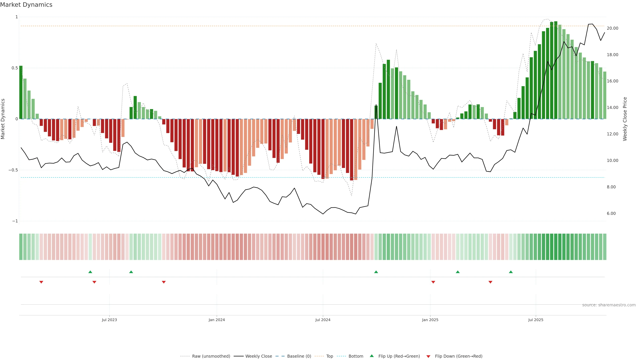Click the first green flip-up marker before Jul 2023
The height and width of the screenshot is (362, 644).
point(90,272)
